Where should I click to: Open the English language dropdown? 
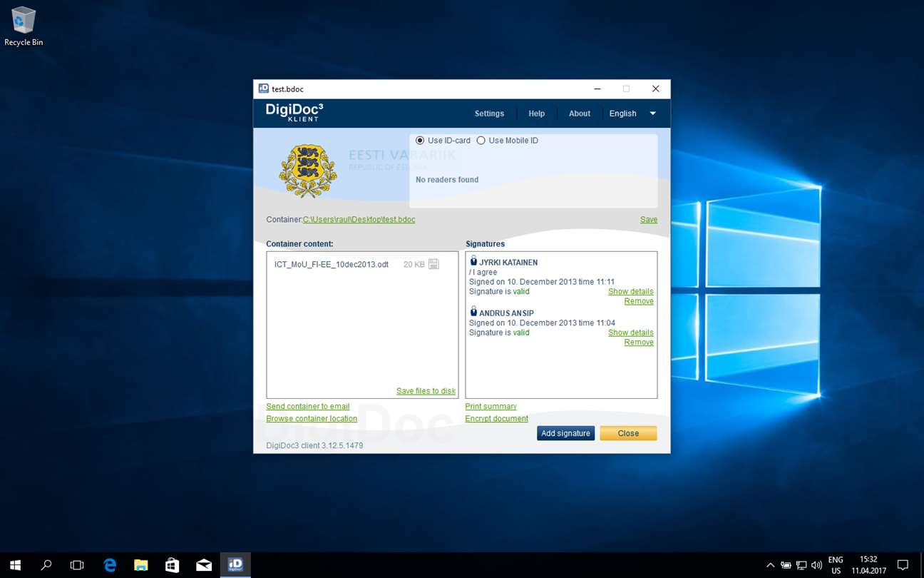632,113
